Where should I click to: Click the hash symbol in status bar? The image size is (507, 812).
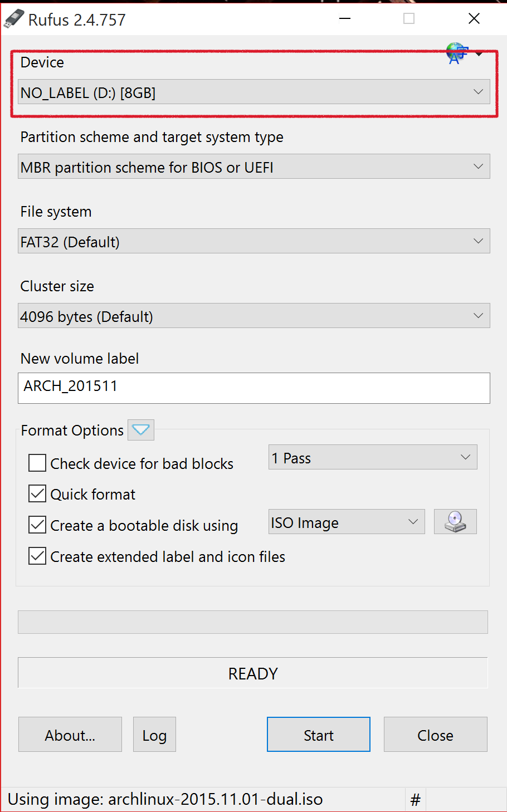[415, 800]
